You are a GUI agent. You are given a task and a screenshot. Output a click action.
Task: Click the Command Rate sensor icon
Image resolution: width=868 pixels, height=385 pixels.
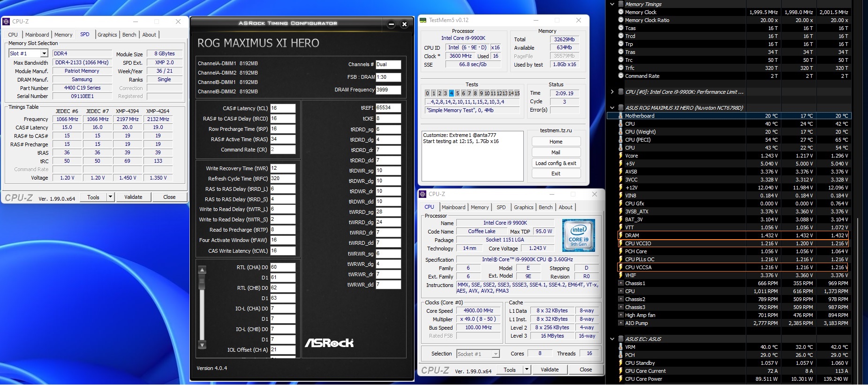[621, 76]
